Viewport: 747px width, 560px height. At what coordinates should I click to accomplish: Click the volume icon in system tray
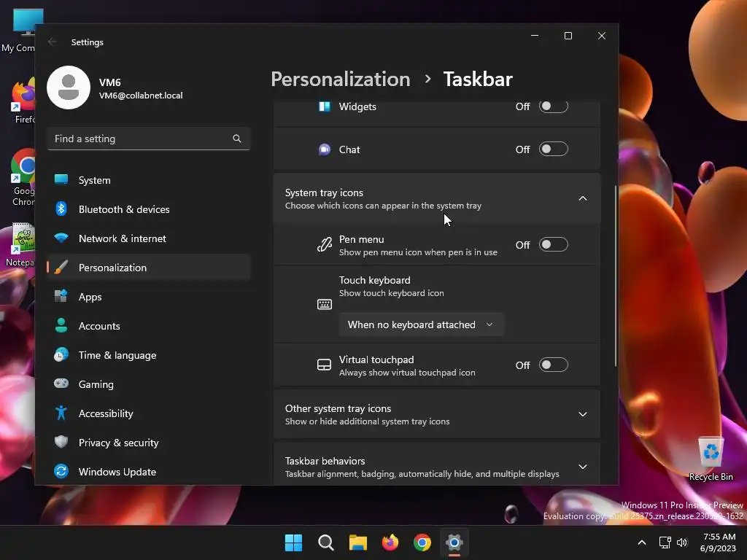[682, 542]
